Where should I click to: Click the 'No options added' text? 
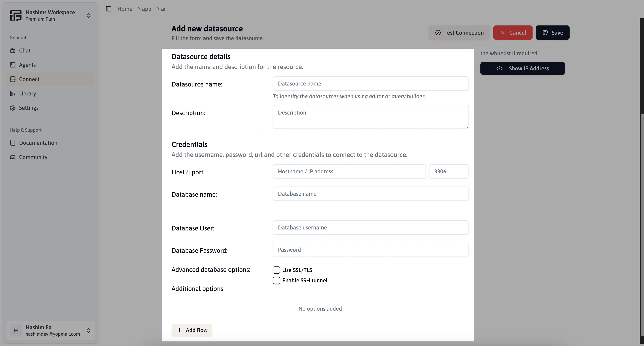(x=320, y=309)
